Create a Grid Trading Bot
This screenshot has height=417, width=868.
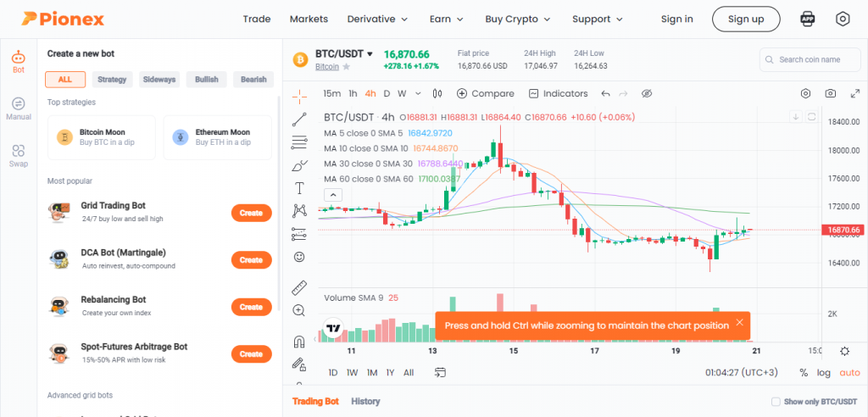click(251, 213)
